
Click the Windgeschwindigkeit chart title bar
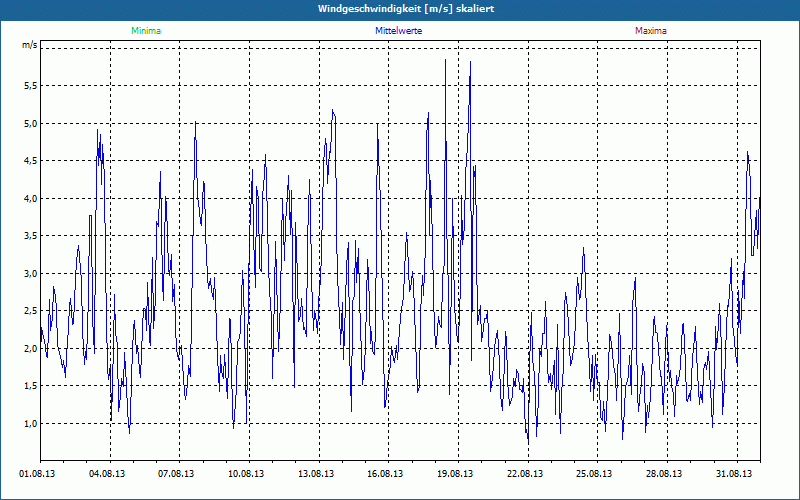400,9
